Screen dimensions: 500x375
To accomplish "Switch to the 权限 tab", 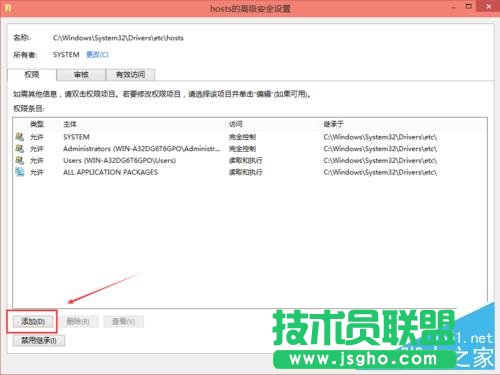I will (x=32, y=75).
